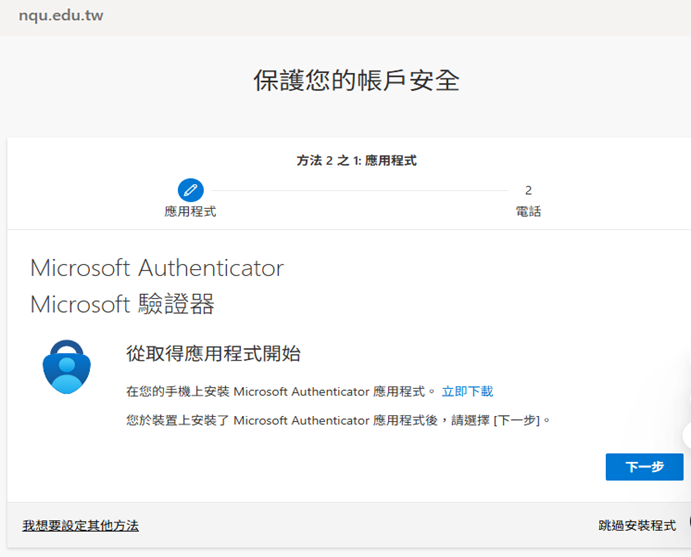Click the blue pencil step icon
This screenshot has width=691, height=557.
point(190,190)
